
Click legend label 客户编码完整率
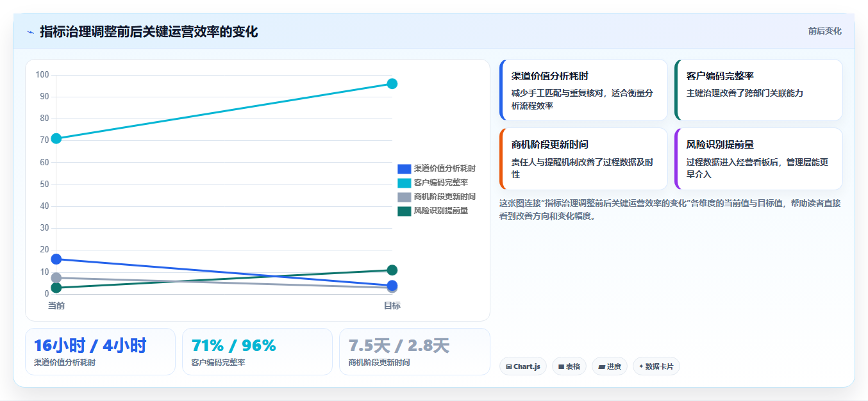pos(441,183)
